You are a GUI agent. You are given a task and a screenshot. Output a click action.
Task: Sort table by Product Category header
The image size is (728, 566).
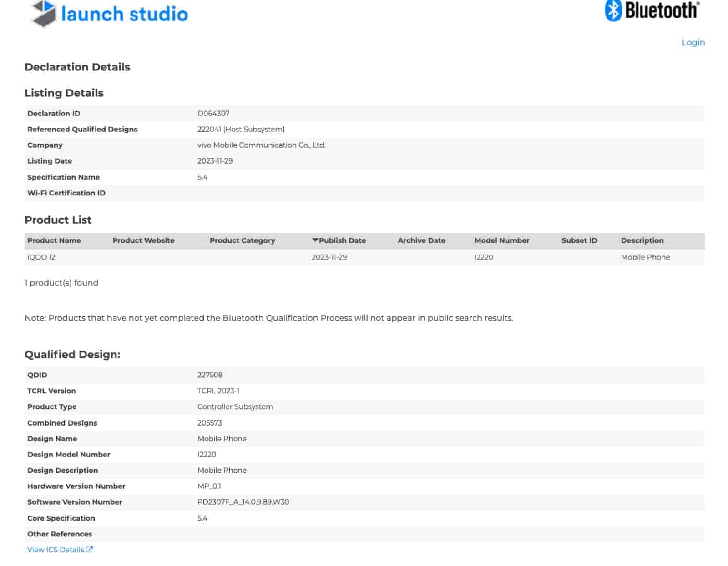tap(242, 240)
